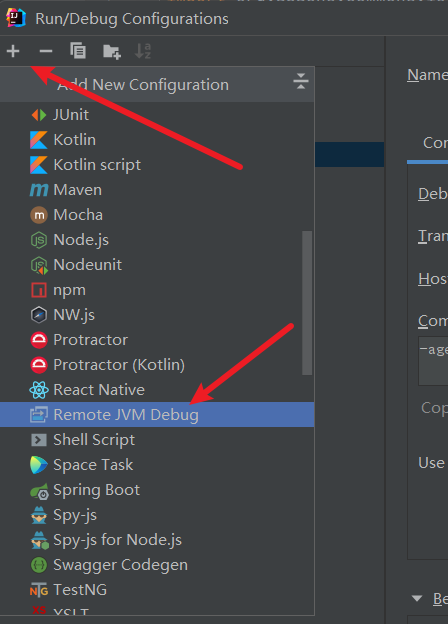Select JUnit configuration type
Viewport: 448px width, 624px height.
point(157,115)
